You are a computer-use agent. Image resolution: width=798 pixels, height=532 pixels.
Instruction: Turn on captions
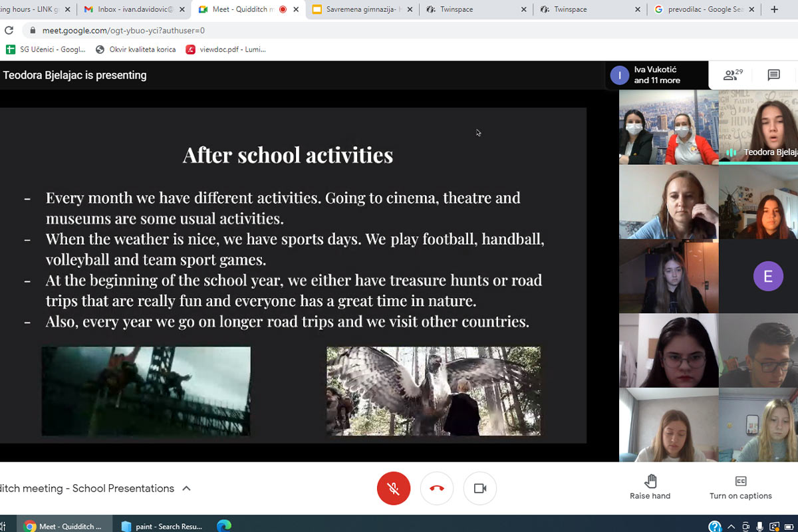740,487
